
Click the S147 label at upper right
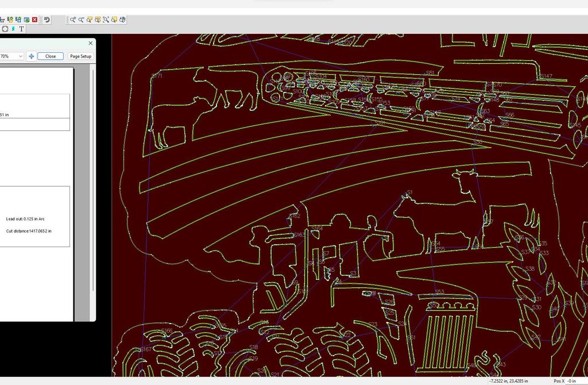[x=546, y=76]
